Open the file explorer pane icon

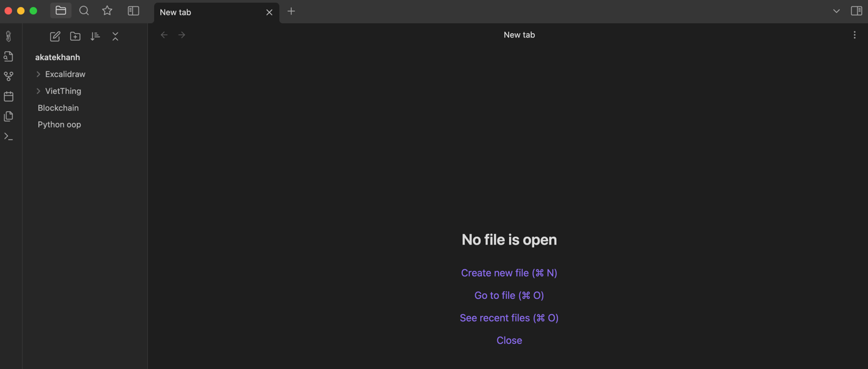pos(61,11)
